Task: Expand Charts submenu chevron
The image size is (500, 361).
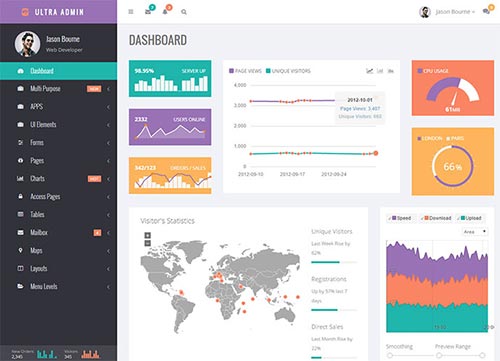Action: 108,179
